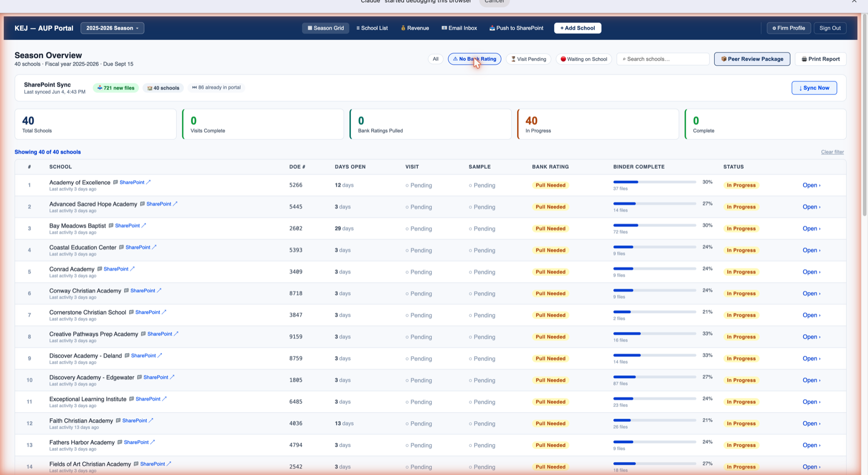The image size is (868, 475).
Task: Click folder icon beside Creative Pathways Prep Academy
Action: tap(143, 334)
